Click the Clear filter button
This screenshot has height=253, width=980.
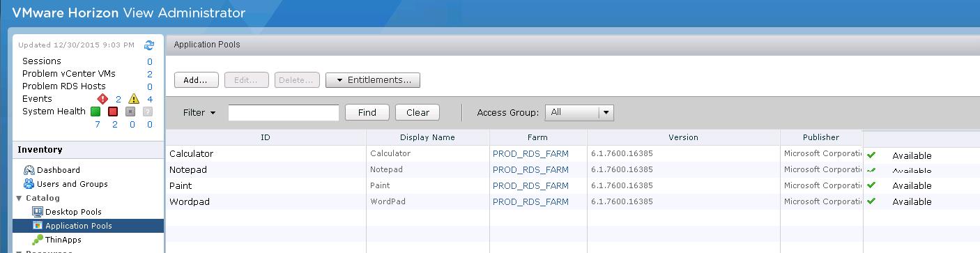418,112
